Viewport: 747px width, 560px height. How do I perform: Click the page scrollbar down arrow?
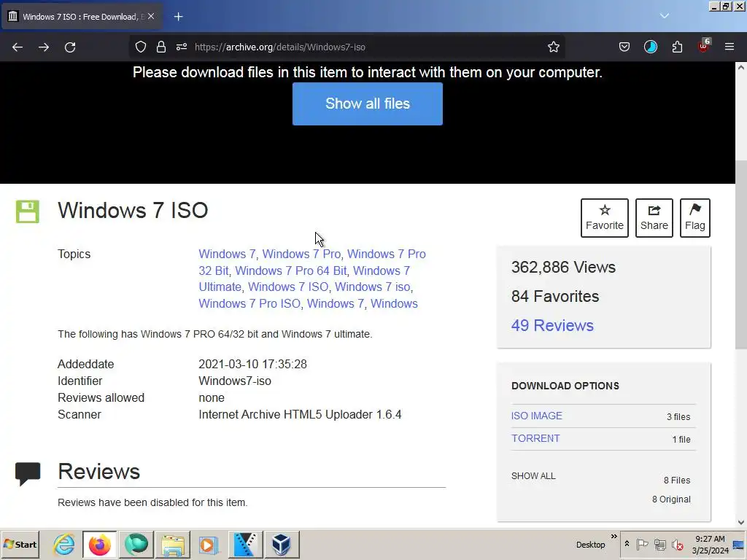741,522
